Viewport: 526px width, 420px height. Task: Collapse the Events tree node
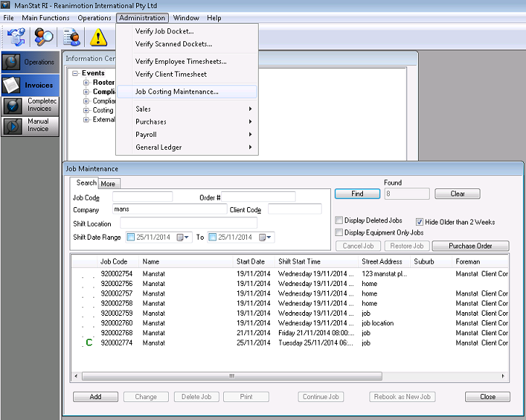tap(76, 73)
